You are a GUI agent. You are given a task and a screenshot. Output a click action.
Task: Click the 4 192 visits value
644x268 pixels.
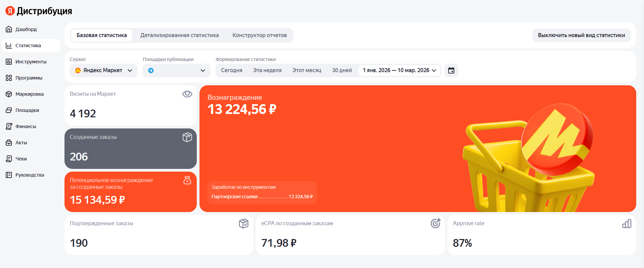[83, 114]
